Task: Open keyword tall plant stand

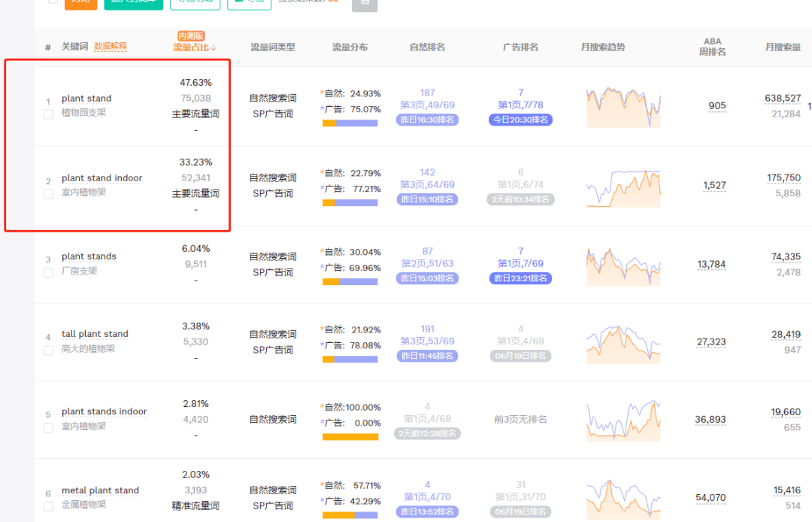Action: [x=95, y=334]
